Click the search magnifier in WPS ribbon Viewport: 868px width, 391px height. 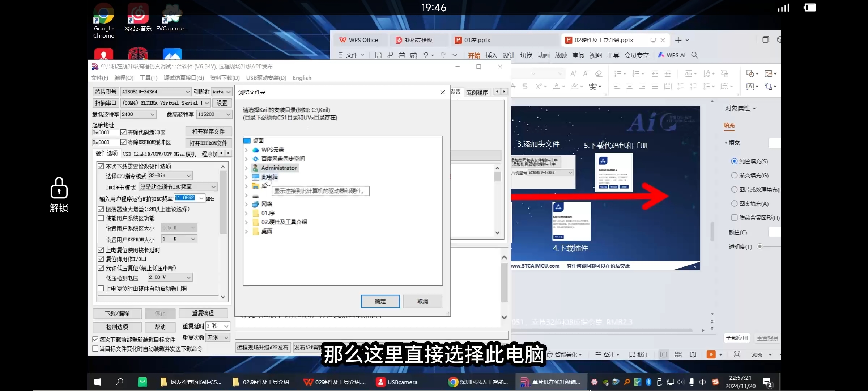[695, 55]
